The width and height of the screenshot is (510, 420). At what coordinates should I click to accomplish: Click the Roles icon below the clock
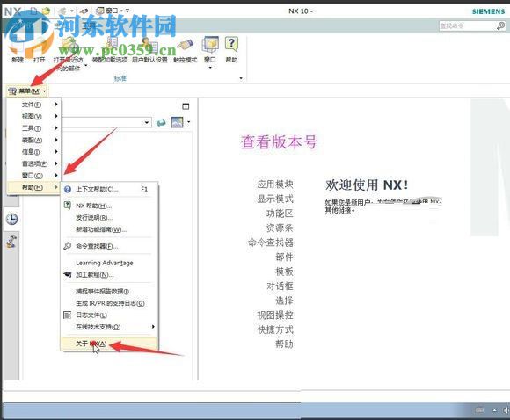11,243
